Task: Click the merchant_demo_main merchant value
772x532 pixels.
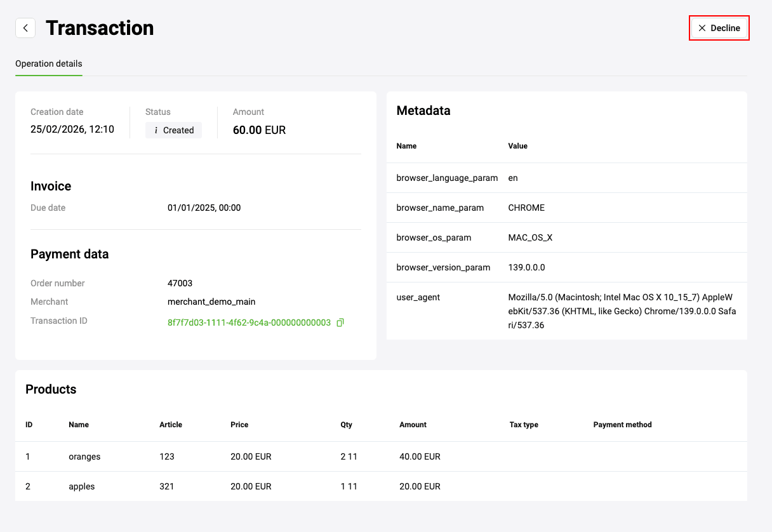Action: coord(211,302)
